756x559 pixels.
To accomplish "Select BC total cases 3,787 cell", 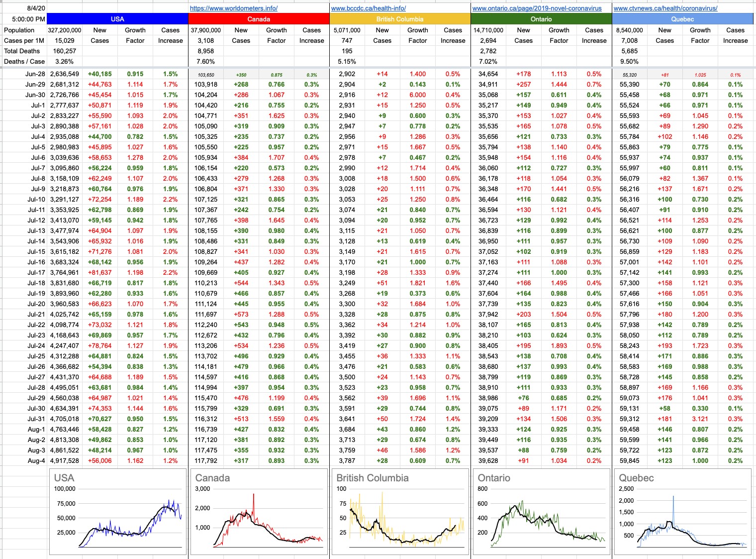I will coord(347,460).
